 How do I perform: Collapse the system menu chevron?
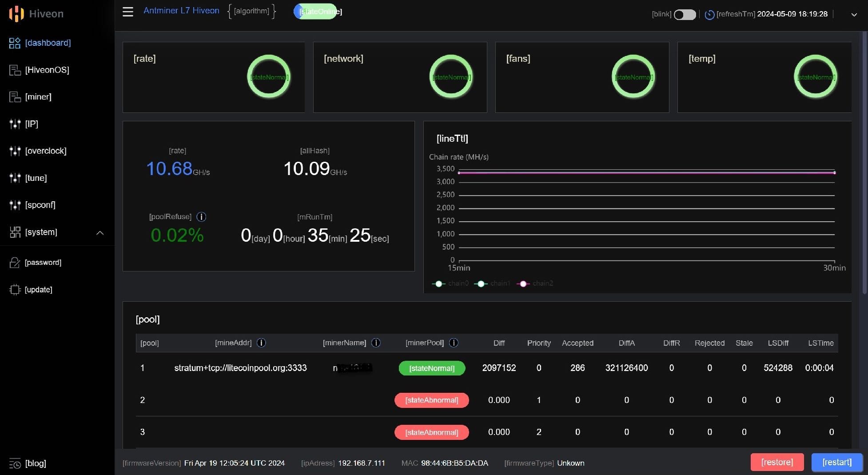click(100, 232)
